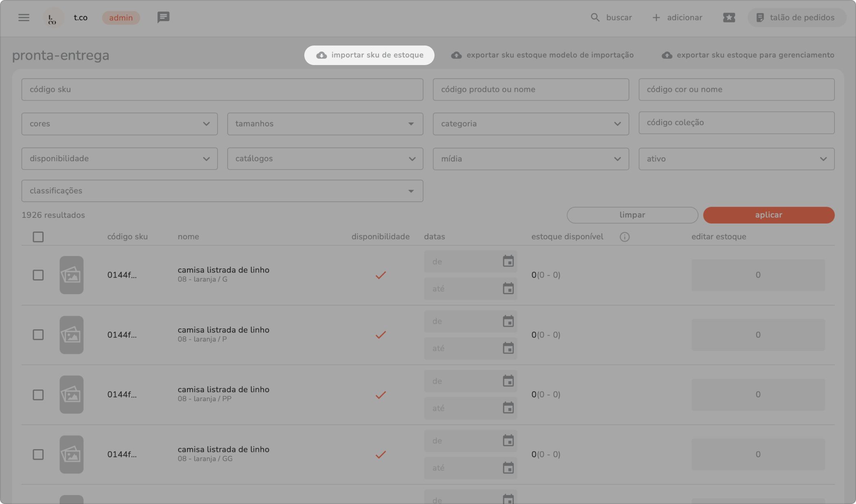Screen dimensions: 856x504
Task: Open the hamburger menu icon
Action: (x=24, y=17)
